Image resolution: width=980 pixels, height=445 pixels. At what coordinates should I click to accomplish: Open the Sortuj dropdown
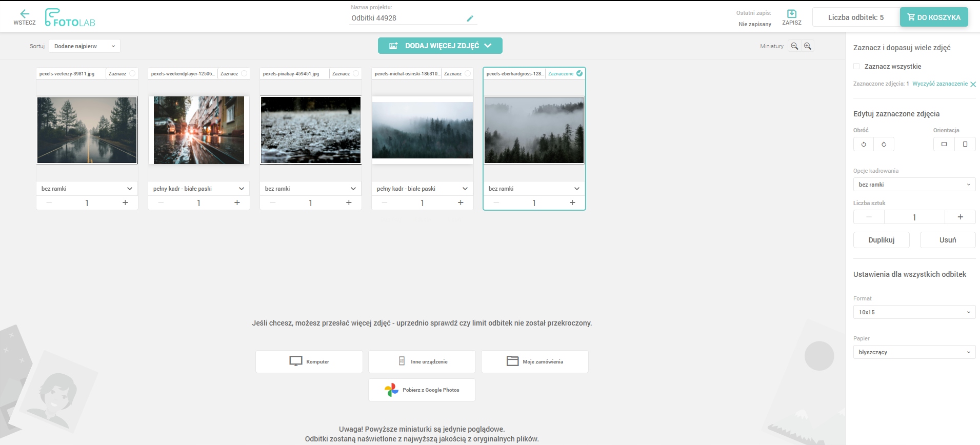coord(85,46)
